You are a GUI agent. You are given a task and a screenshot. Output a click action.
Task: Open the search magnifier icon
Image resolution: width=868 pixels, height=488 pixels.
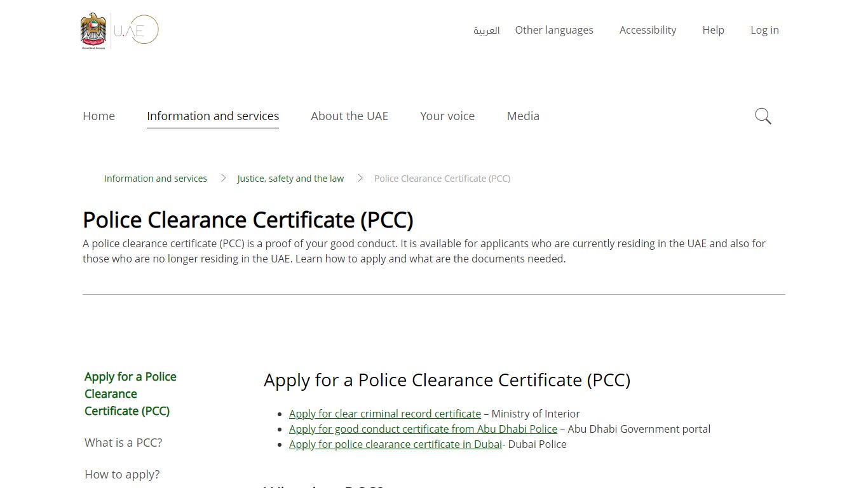pos(763,116)
